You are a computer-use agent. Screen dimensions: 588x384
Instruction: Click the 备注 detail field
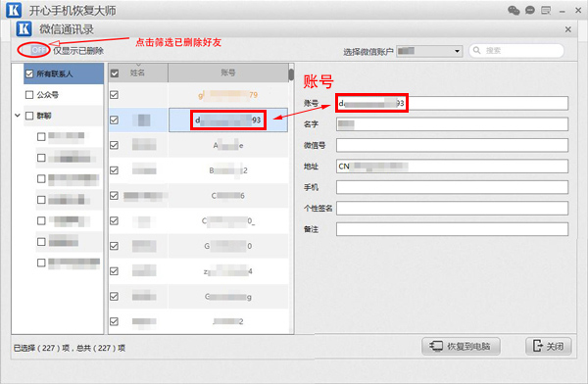point(452,229)
